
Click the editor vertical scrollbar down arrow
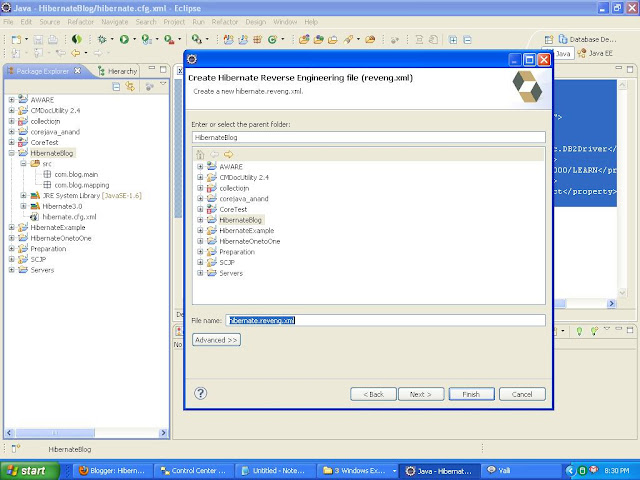[622, 292]
